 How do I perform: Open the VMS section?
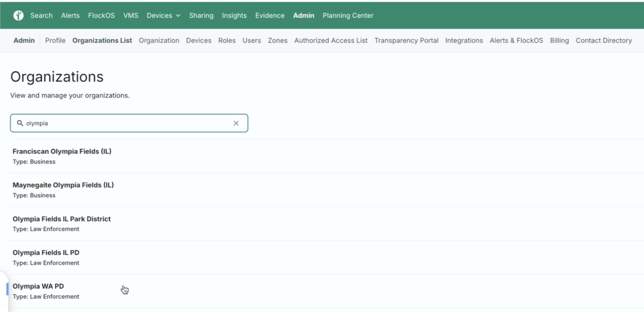[x=131, y=15]
